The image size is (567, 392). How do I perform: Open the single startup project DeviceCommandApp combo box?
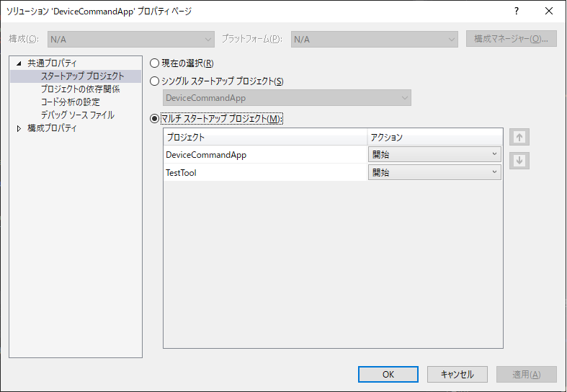[287, 98]
